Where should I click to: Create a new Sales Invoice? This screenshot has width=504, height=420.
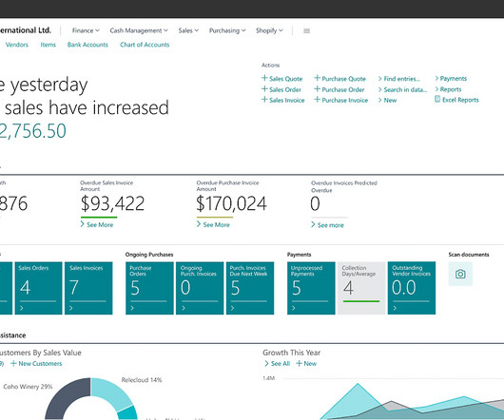[282, 100]
